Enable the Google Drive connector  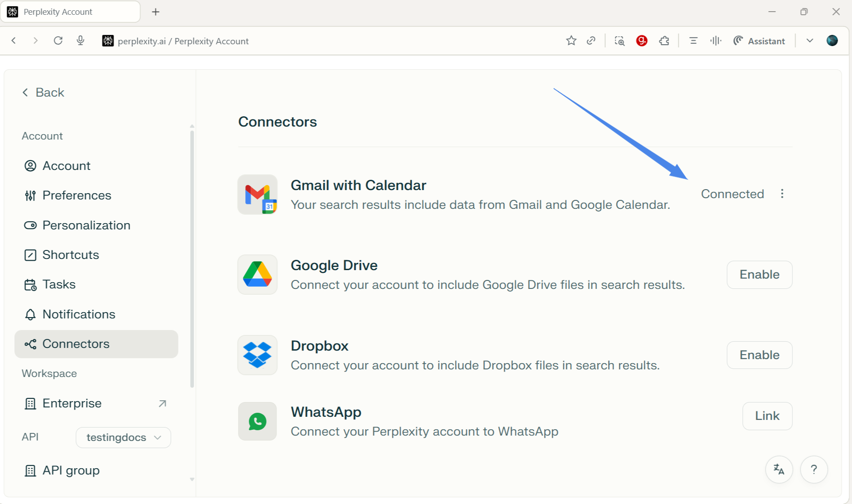point(759,275)
